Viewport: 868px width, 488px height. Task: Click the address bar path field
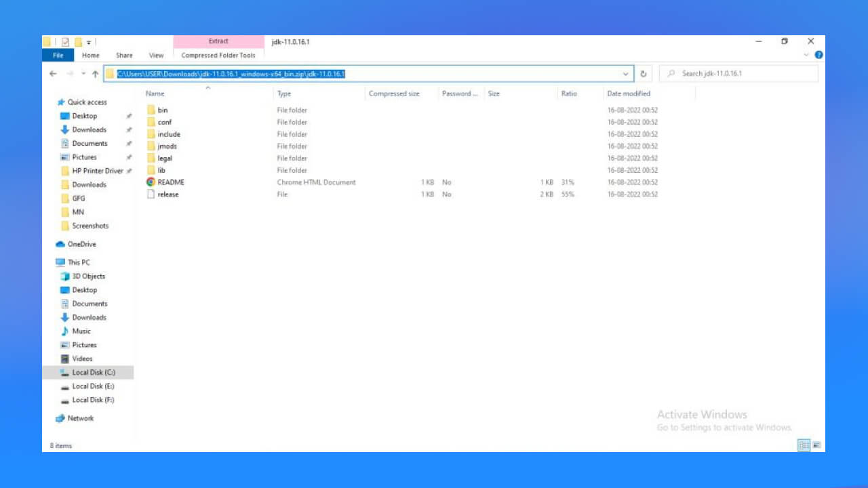coord(369,74)
